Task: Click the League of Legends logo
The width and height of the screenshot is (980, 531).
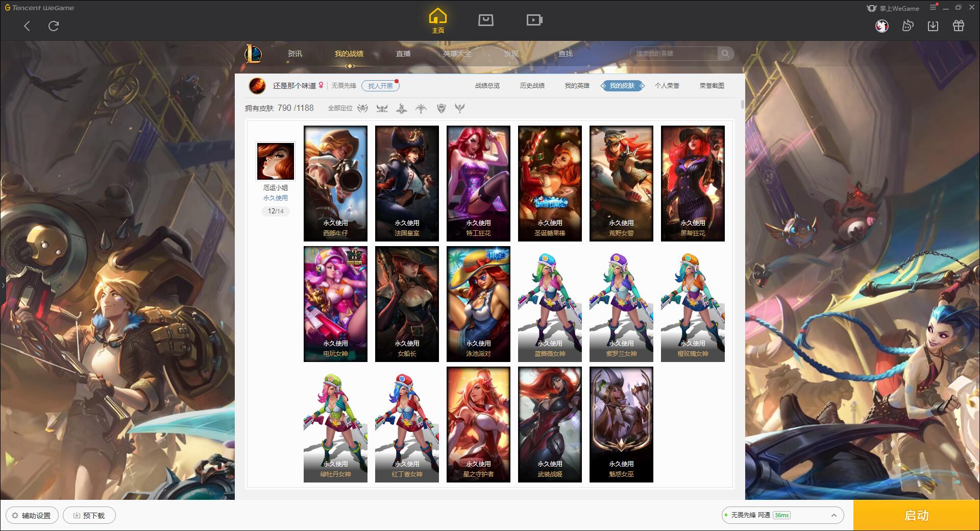Action: (x=253, y=54)
